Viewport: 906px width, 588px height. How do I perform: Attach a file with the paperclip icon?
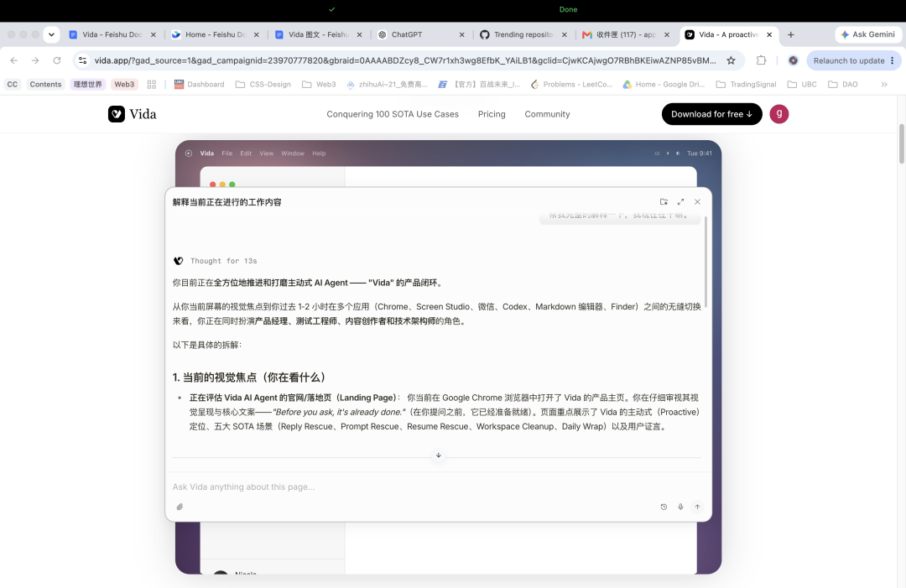click(180, 507)
